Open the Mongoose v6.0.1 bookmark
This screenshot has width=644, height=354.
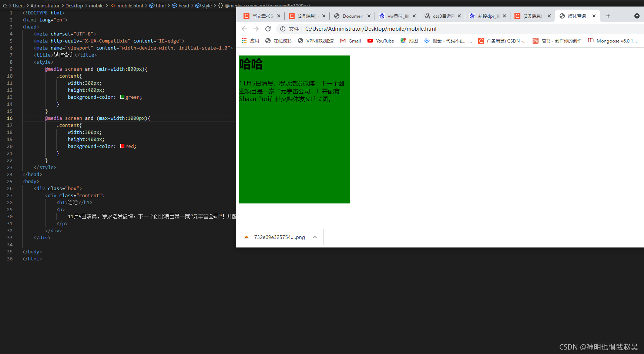tap(612, 41)
